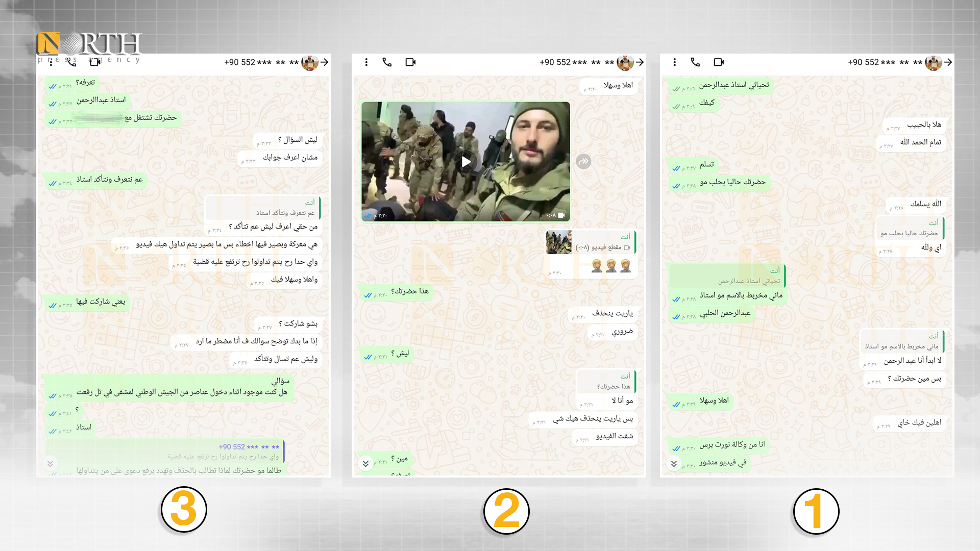Play the soldier video in the chat
The height and width of the screenshot is (551, 980).
pos(466,162)
